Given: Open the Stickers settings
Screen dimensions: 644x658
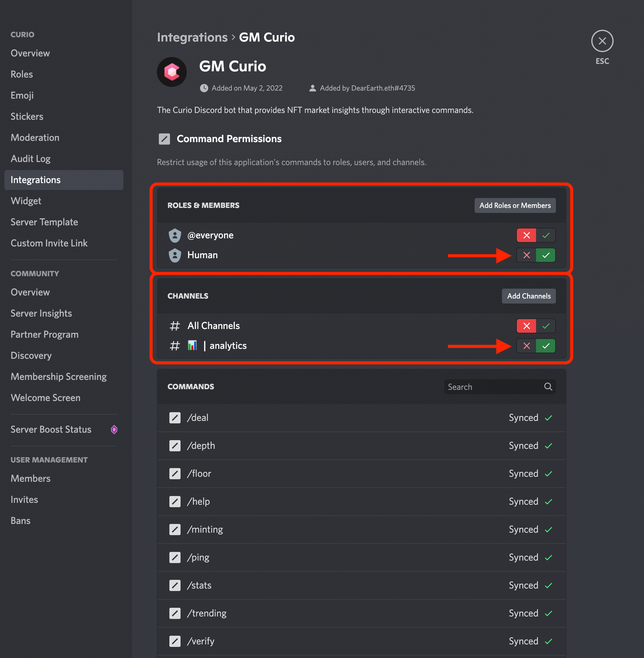Looking at the screenshot, I should pos(64,116).
